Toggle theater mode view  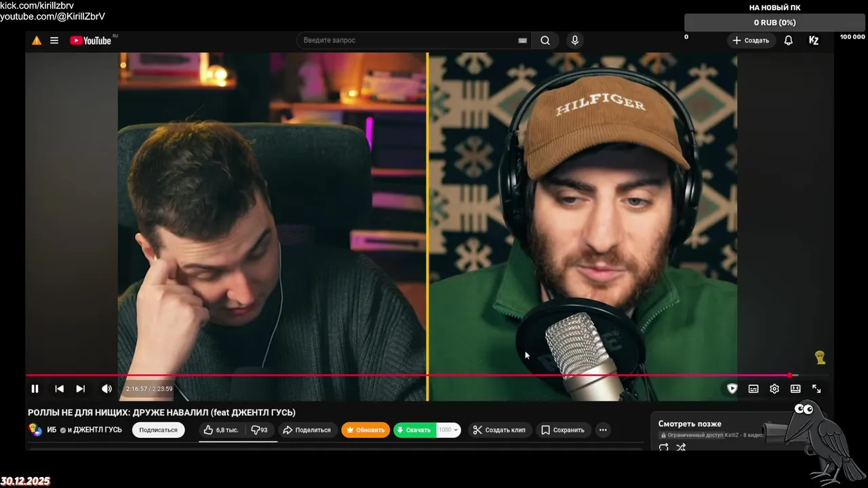click(x=795, y=388)
